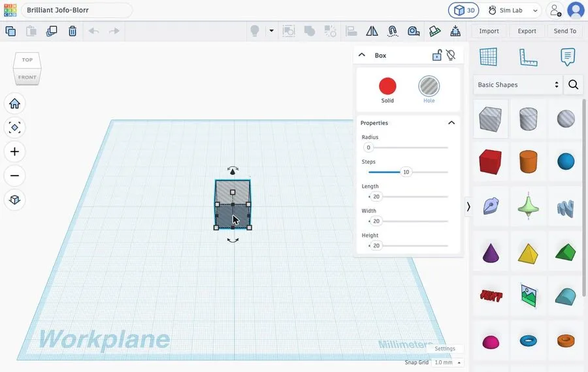Open the user profile avatar
This screenshot has width=588, height=372.
coord(576,10)
